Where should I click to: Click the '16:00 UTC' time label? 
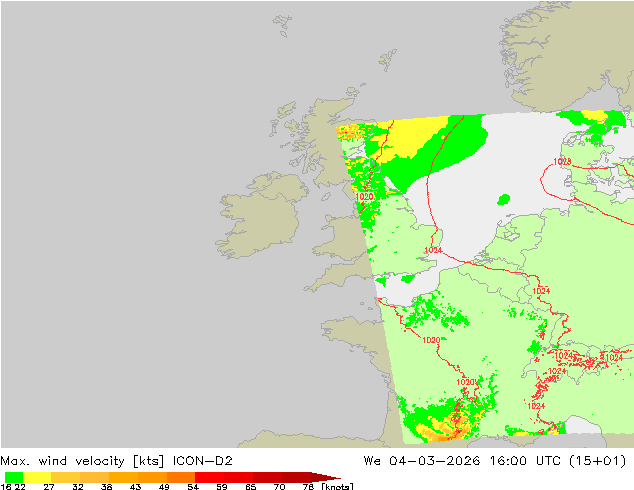pyautogui.click(x=526, y=461)
